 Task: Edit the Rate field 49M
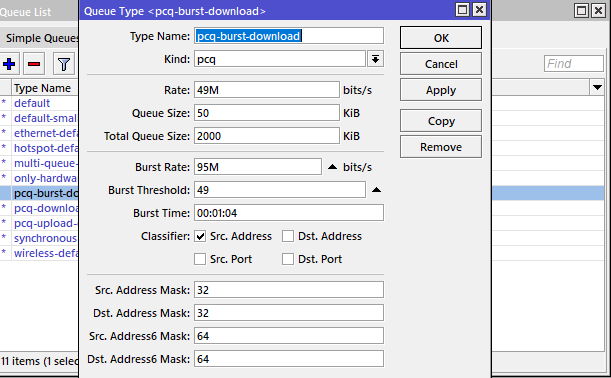(267, 90)
